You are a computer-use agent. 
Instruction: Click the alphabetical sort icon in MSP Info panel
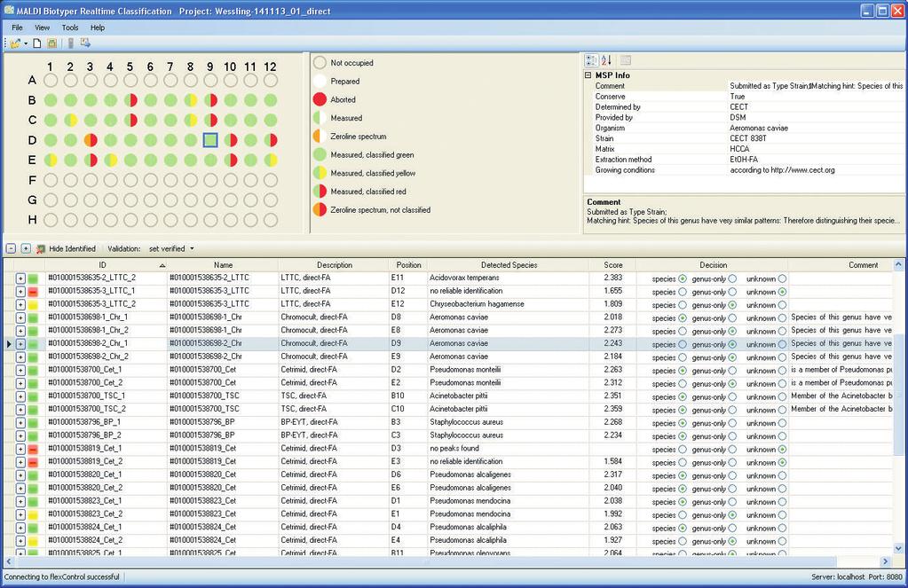tap(606, 60)
